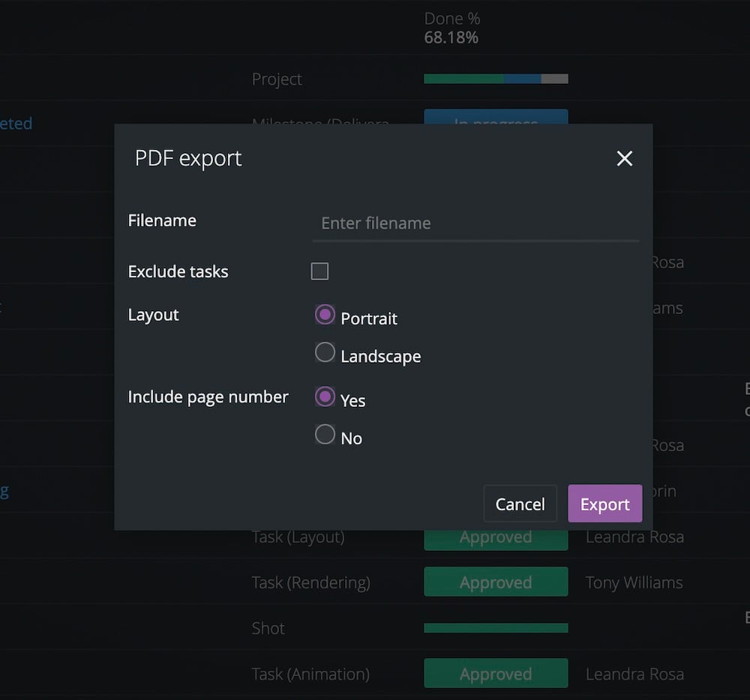Select Yes for include page number
750x700 pixels.
click(x=325, y=397)
